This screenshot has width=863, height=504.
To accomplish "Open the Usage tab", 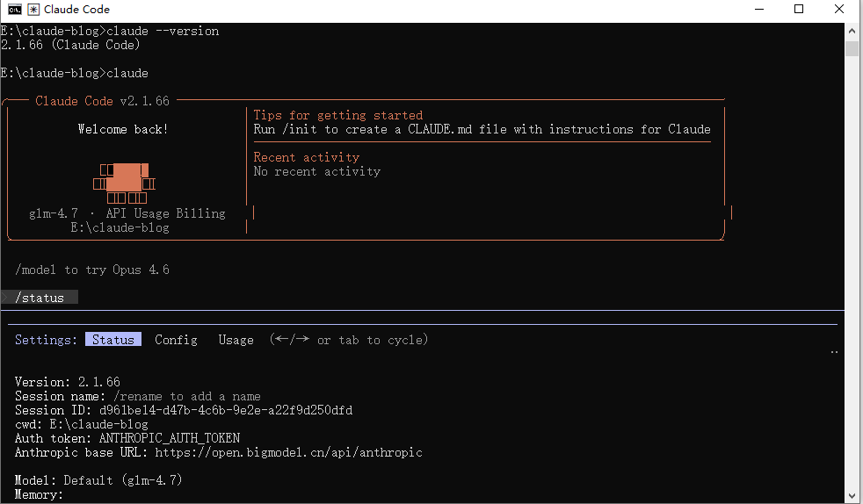I will click(236, 340).
